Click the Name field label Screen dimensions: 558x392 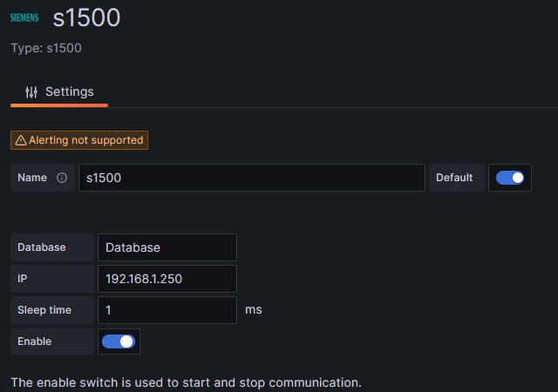point(32,178)
